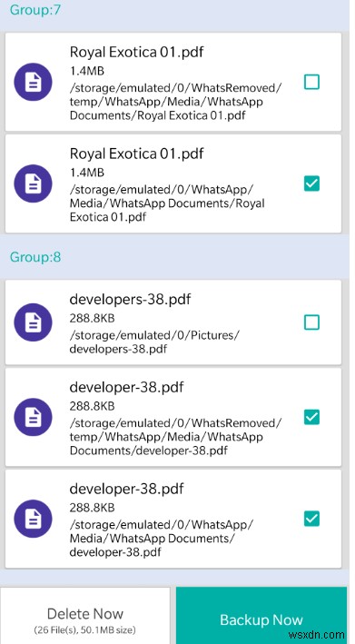
Task: Uncheck developer-38.pdf in WhatsRemoved folder
Action: (x=311, y=417)
